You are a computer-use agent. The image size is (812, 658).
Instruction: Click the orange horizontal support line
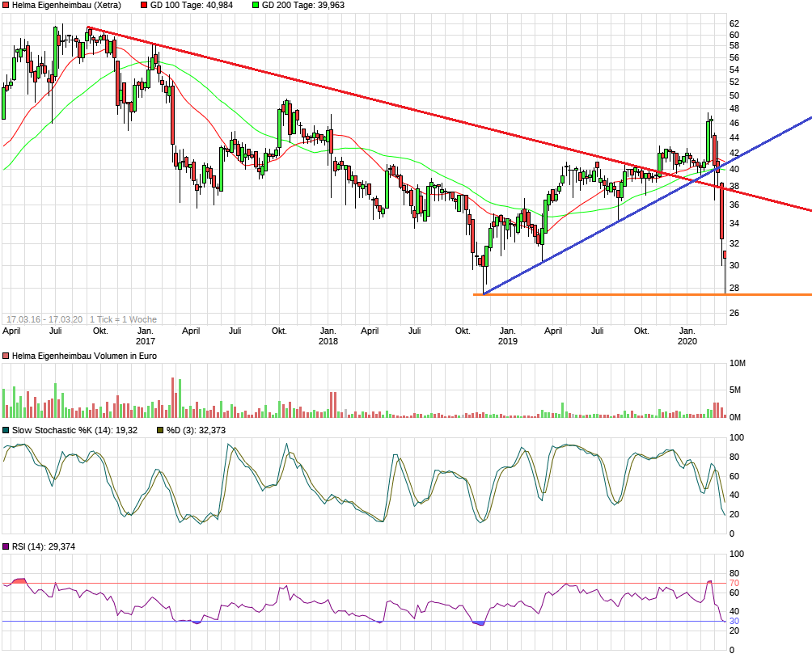pos(642,294)
